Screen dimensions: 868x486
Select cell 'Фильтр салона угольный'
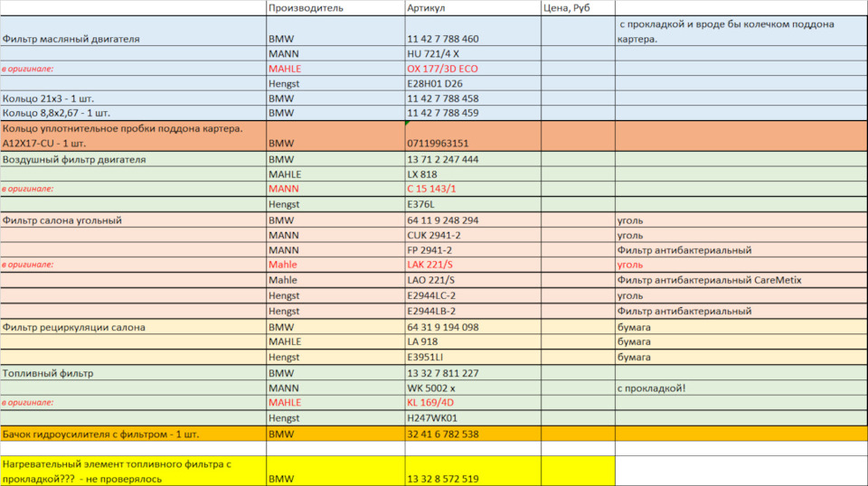click(134, 220)
